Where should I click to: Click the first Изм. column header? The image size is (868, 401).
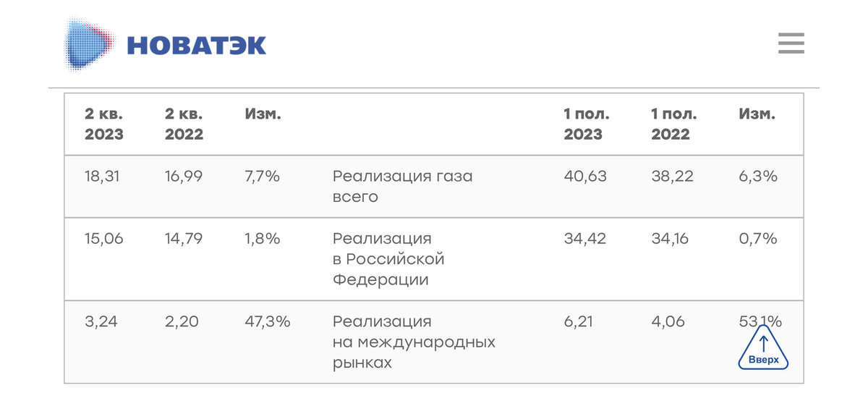[x=263, y=114]
